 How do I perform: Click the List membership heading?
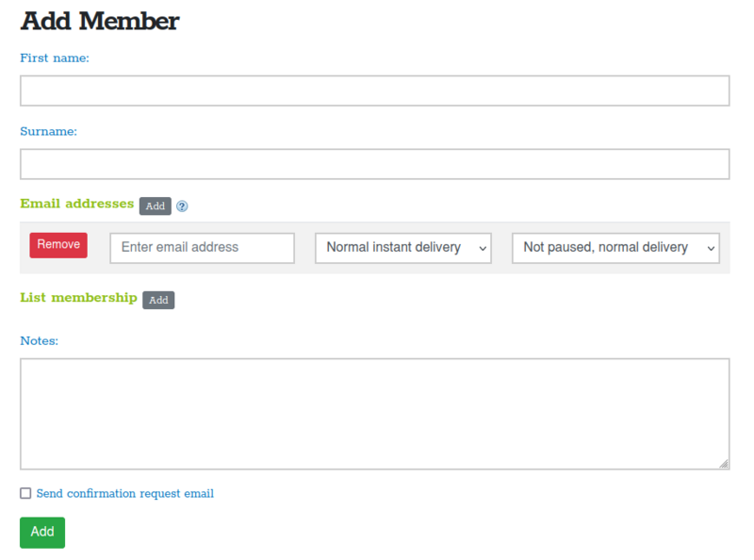click(x=78, y=298)
